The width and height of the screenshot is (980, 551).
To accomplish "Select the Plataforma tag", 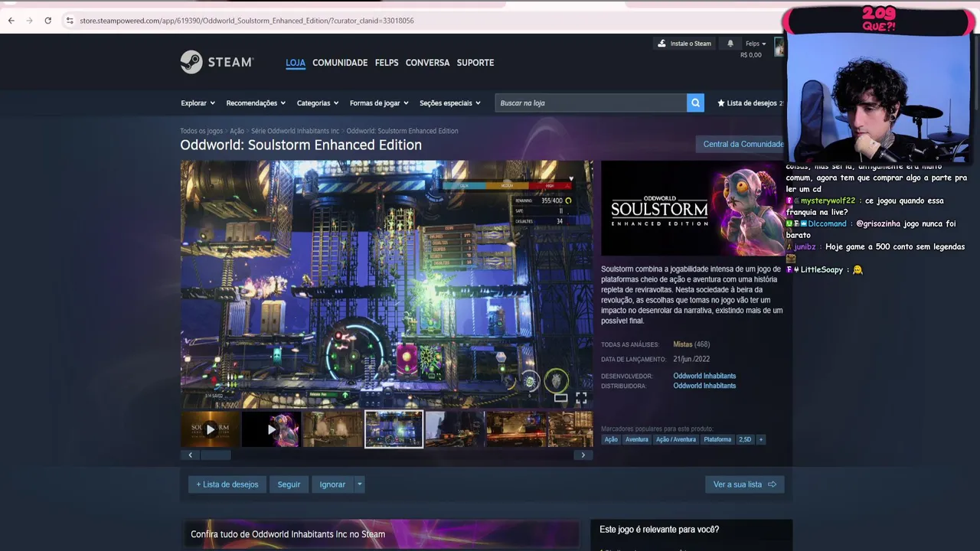I will [x=717, y=439].
